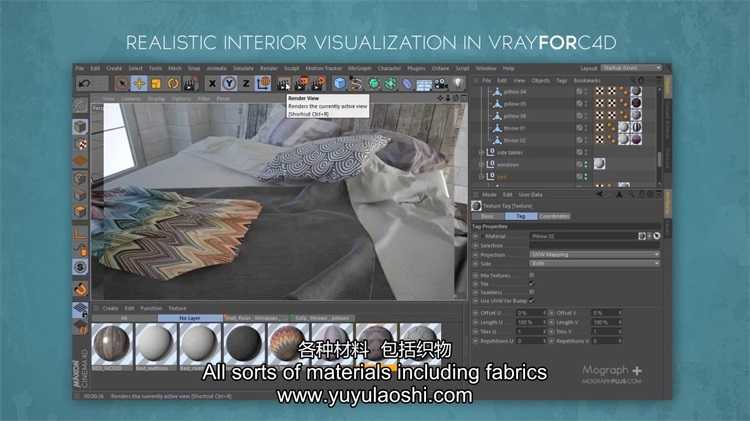
Task: Click Render to Picture Viewer icon
Action: coord(301,84)
